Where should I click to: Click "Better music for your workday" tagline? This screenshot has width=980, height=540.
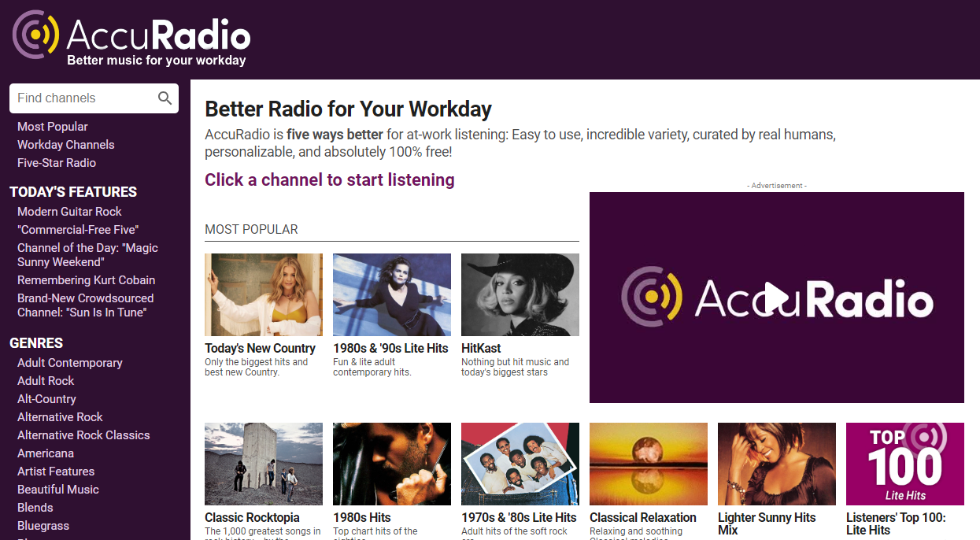pyautogui.click(x=157, y=60)
